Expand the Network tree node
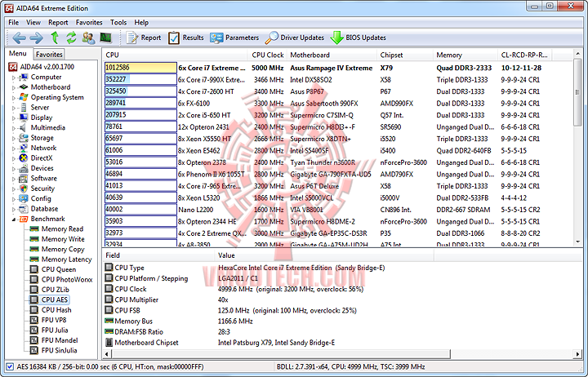The image size is (588, 377). [x=14, y=149]
